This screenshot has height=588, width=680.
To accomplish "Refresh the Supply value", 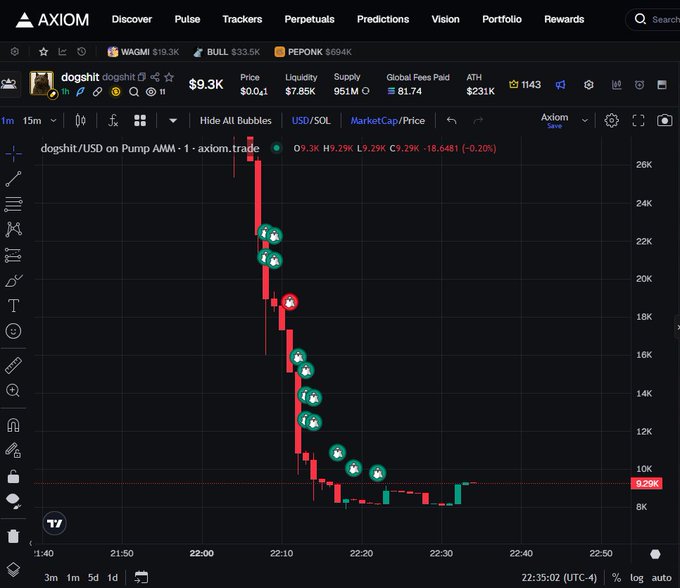I will click(366, 91).
